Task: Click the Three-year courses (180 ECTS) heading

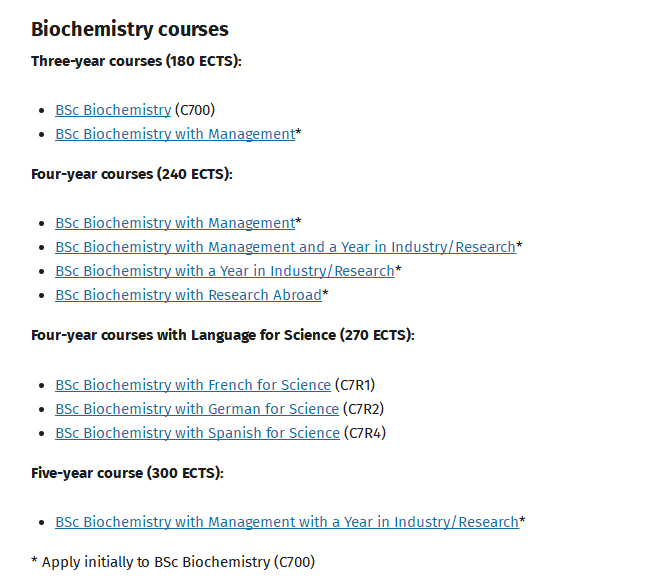Action: [136, 61]
